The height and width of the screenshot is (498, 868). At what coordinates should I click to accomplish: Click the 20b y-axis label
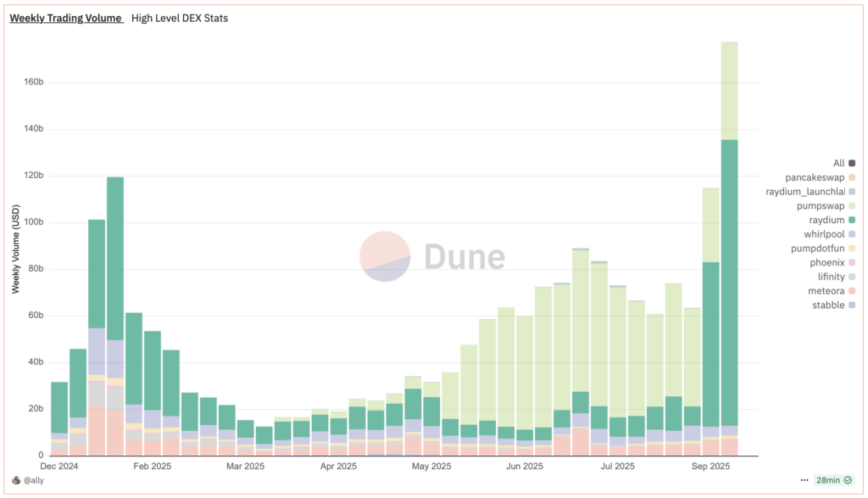click(x=36, y=409)
